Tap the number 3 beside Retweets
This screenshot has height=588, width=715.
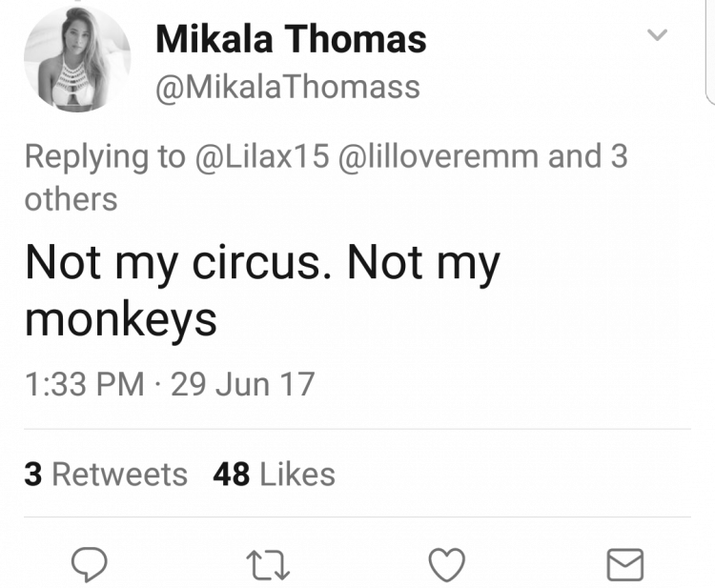(33, 474)
